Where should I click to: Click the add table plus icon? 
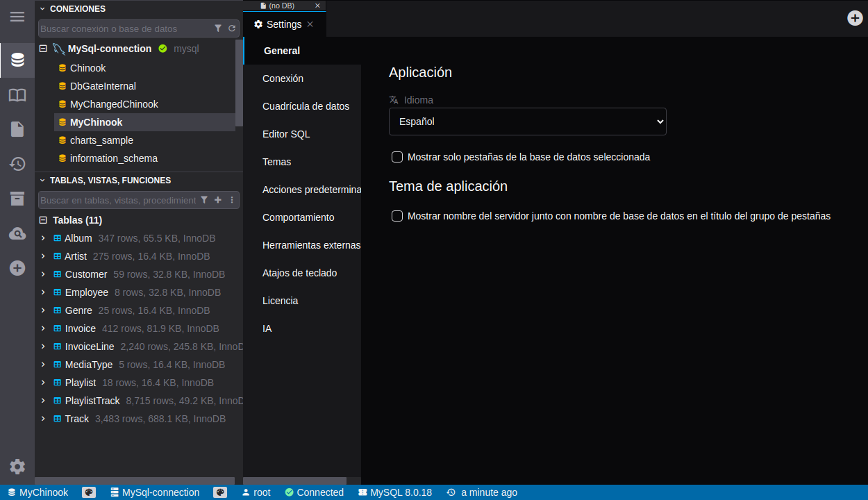pyautogui.click(x=217, y=200)
